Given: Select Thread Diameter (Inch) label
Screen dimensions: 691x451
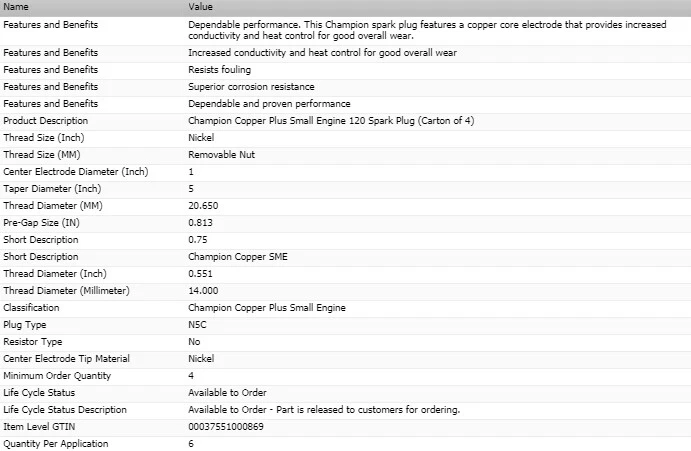Looking at the screenshot, I should pos(55,274).
